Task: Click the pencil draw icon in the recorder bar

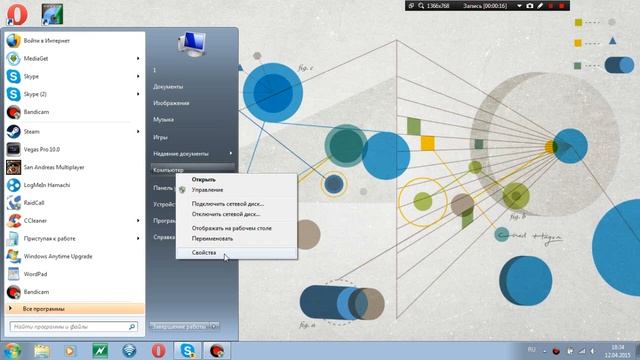Action: pos(540,6)
